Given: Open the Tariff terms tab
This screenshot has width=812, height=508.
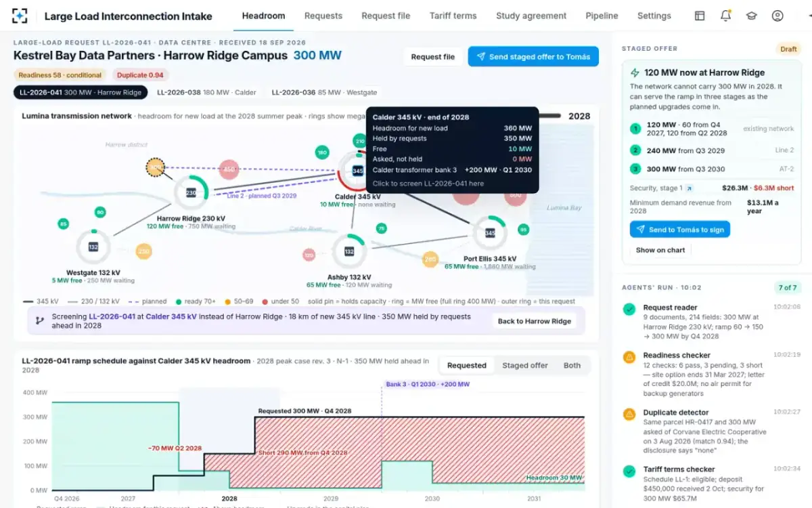Looking at the screenshot, I should tap(453, 16).
